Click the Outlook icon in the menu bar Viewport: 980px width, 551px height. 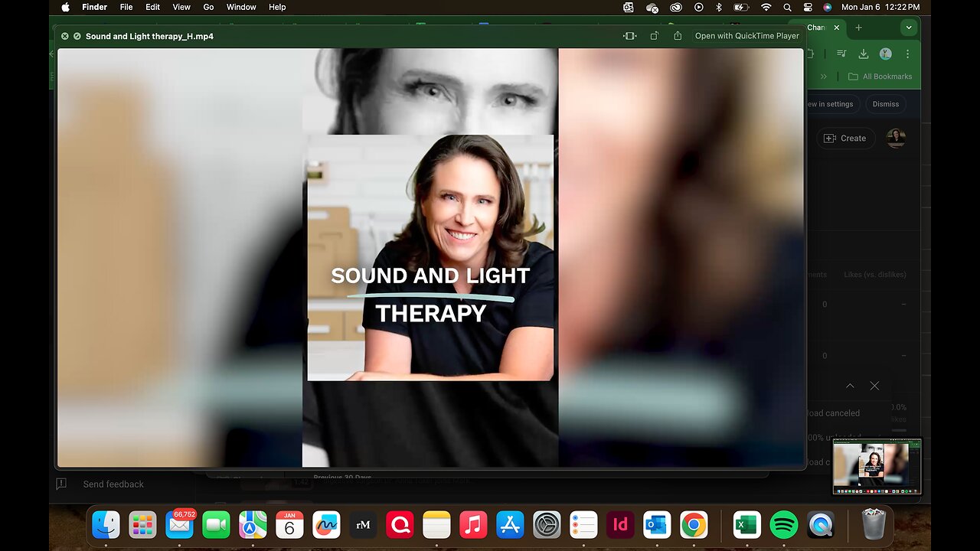[629, 7]
